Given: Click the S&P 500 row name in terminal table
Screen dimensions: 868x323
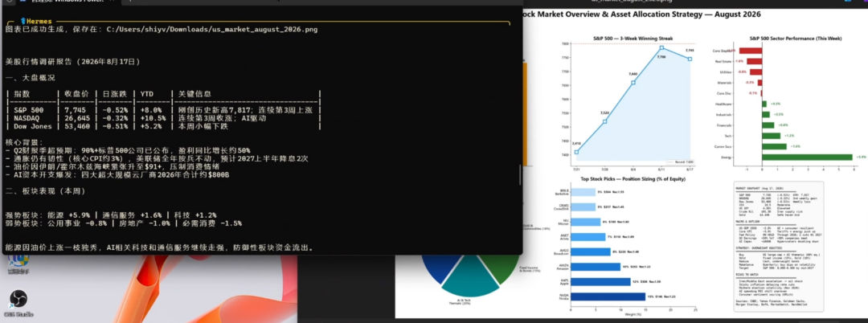Looking at the screenshot, I should [27, 111].
